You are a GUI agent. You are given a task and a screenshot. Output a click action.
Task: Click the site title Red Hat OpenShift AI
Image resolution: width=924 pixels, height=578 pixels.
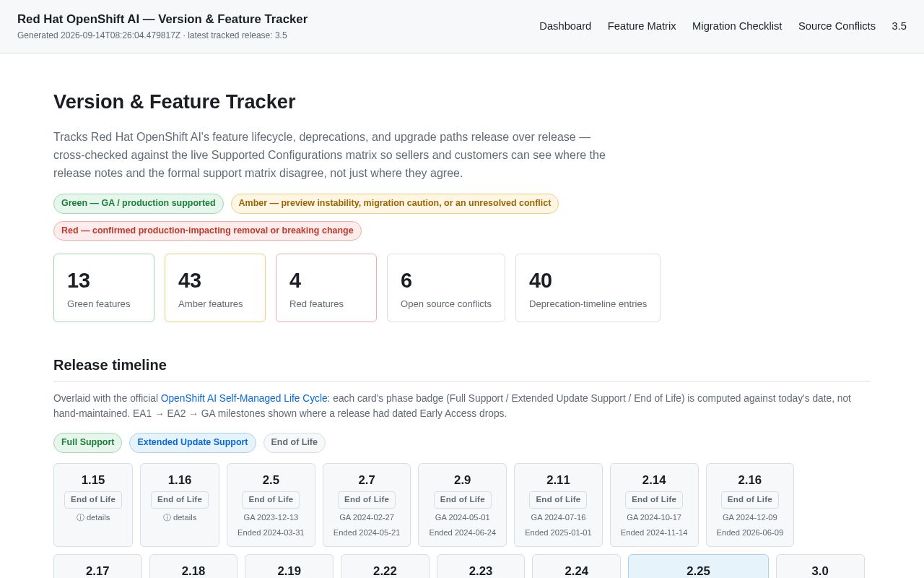[162, 20]
